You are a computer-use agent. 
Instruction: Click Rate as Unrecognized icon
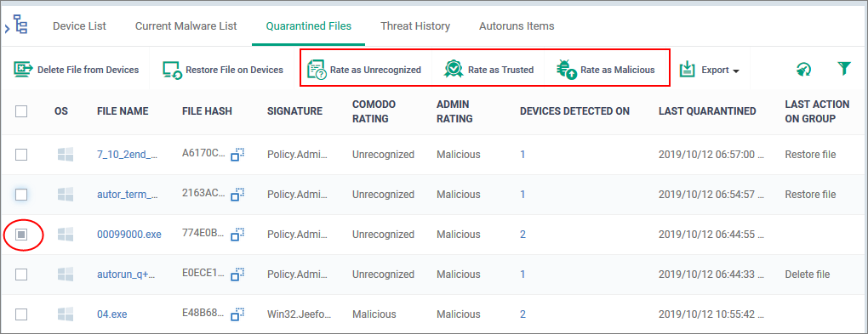point(317,71)
